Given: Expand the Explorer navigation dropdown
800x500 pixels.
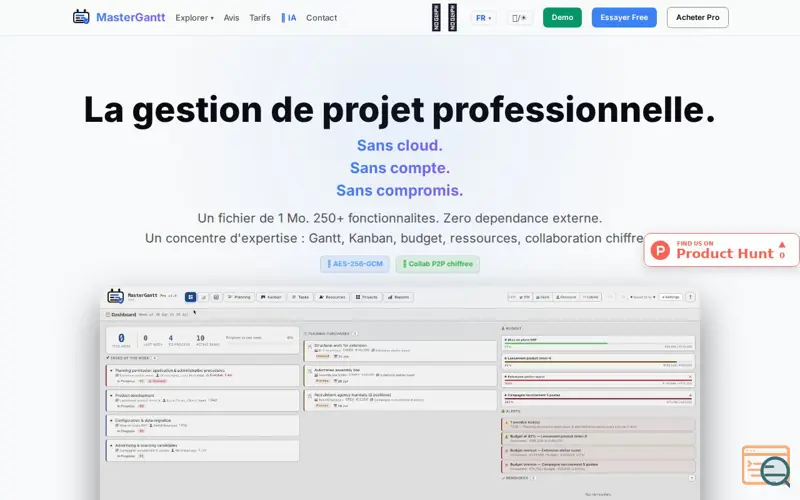Looking at the screenshot, I should click(x=194, y=18).
